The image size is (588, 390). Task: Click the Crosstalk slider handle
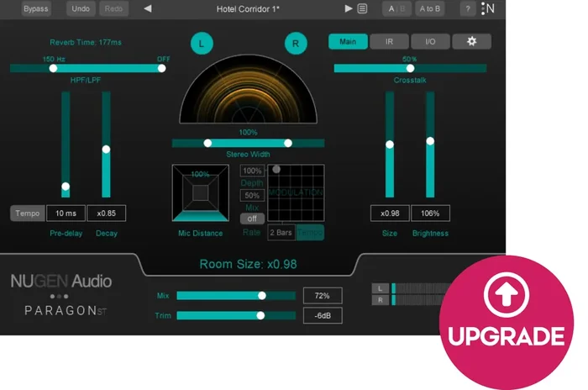(x=410, y=68)
